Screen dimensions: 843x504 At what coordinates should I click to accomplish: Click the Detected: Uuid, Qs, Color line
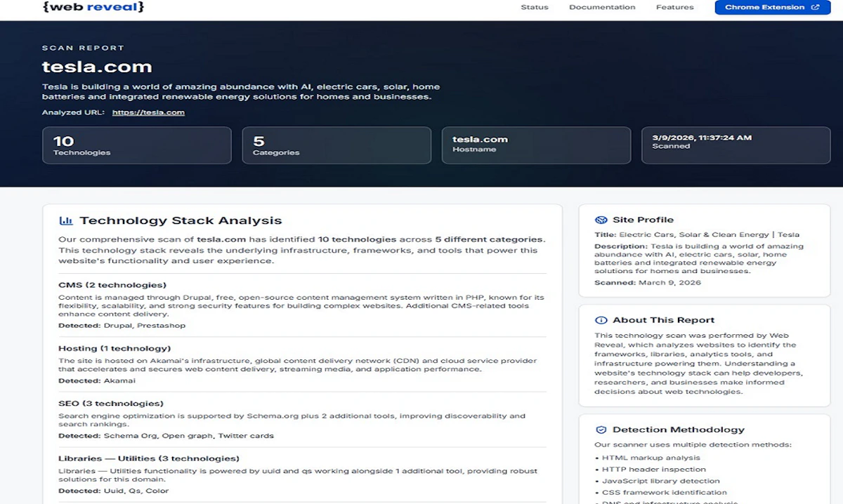pos(114,491)
